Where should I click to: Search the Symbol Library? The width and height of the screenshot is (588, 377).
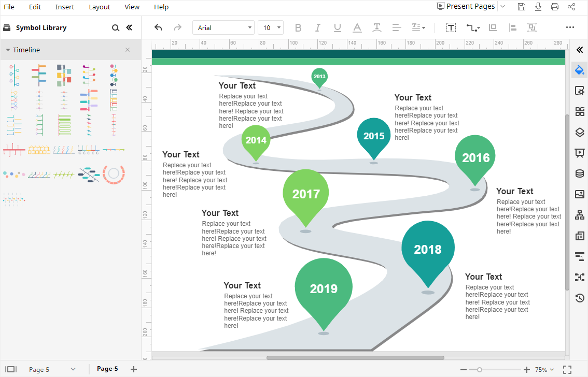[116, 28]
